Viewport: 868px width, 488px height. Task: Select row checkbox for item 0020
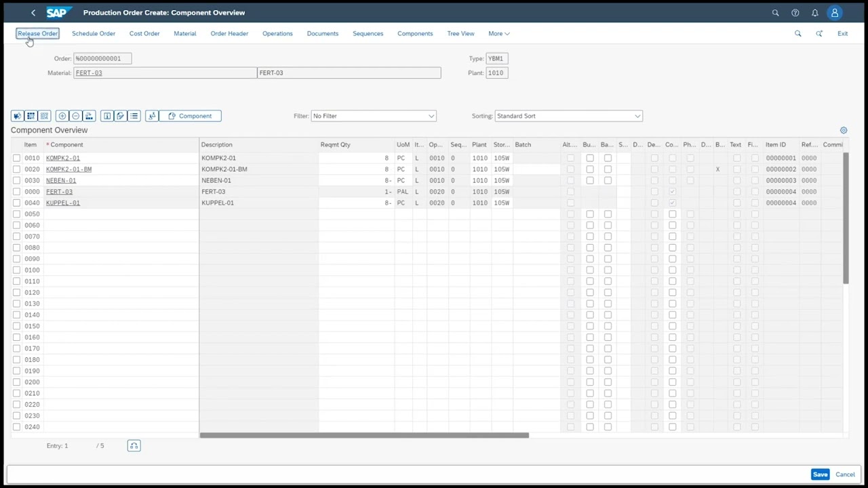(x=16, y=169)
